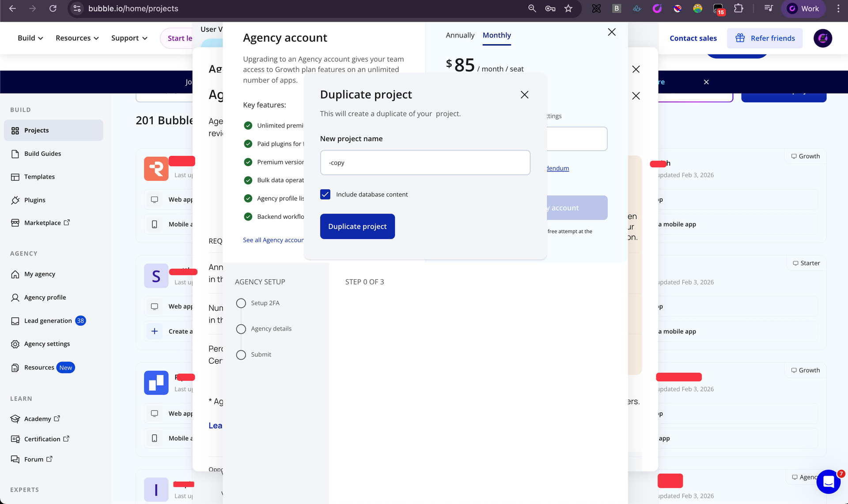
Task: Select the Agency details step circle
Action: (x=241, y=329)
